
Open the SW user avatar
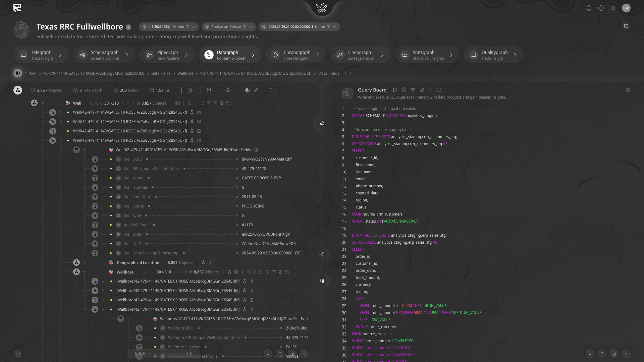click(626, 8)
